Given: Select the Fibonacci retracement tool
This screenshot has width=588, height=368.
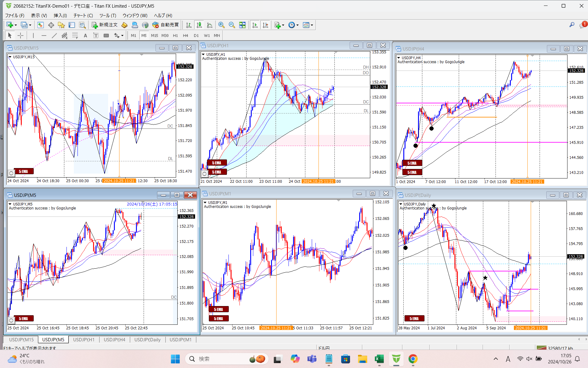Looking at the screenshot, I should 75,36.
